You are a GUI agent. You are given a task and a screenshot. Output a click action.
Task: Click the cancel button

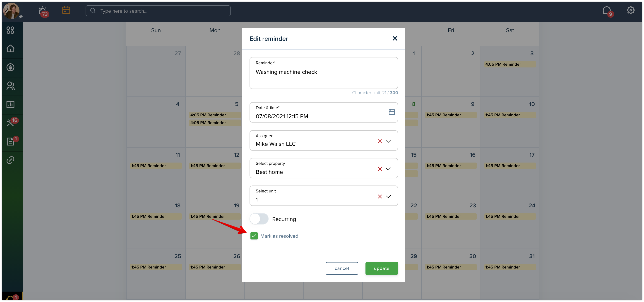click(x=341, y=268)
